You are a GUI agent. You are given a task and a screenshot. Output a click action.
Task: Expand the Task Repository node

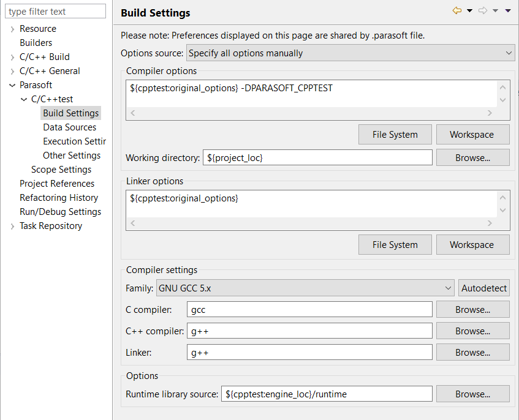click(x=12, y=226)
